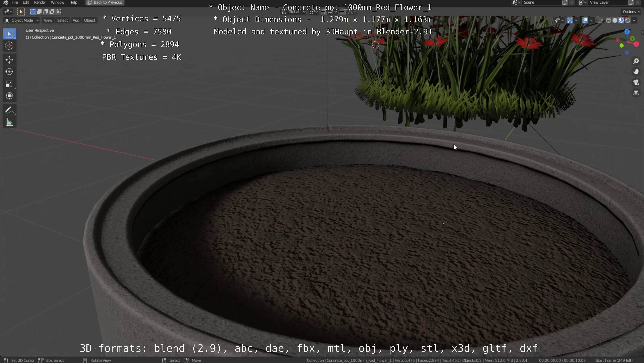Toggle the camera view icon
The image size is (644, 363).
(x=636, y=82)
